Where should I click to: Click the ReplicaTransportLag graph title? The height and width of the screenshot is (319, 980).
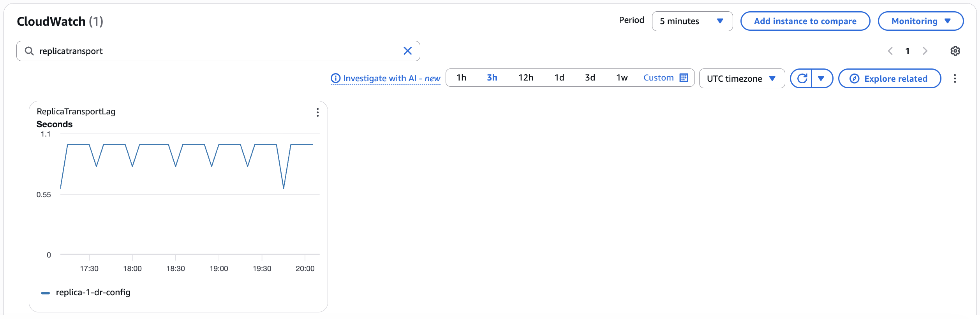coord(76,112)
